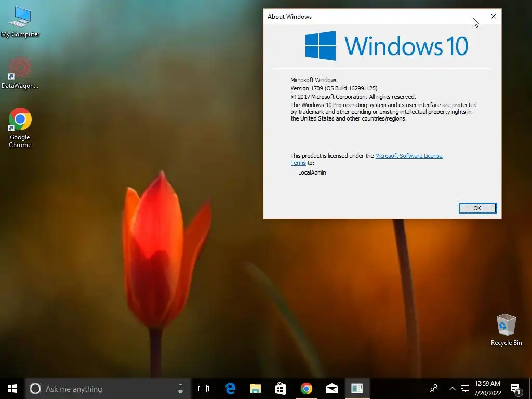The height and width of the screenshot is (399, 532).
Task: Select the Google Chrome desktop shortcut
Action: (x=20, y=128)
